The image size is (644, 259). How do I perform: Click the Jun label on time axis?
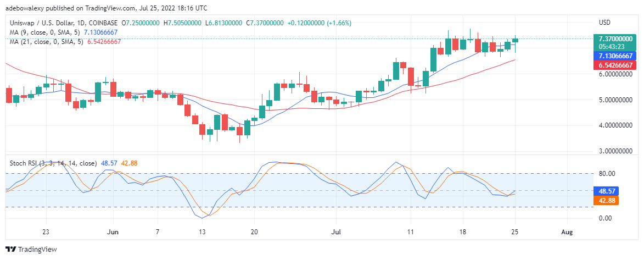(113, 232)
